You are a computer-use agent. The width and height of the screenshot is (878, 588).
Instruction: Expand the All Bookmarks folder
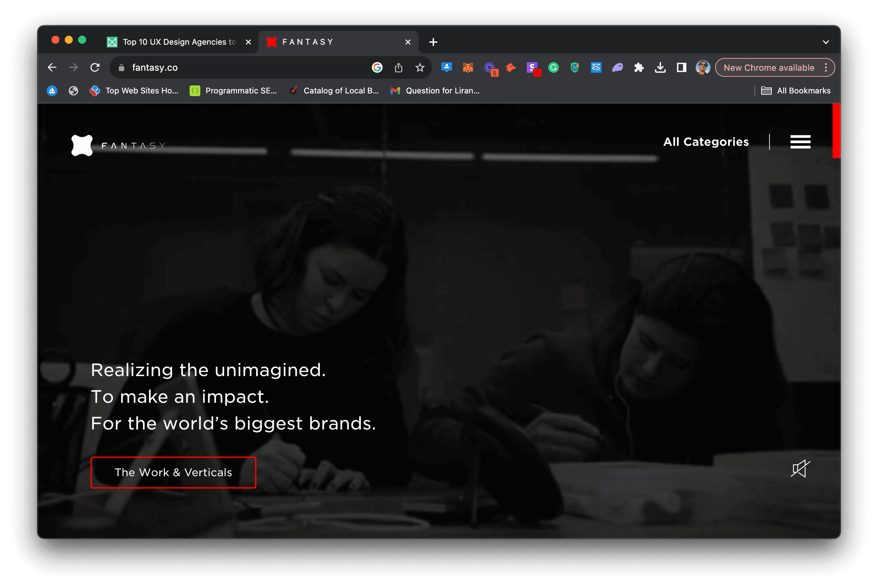point(796,90)
